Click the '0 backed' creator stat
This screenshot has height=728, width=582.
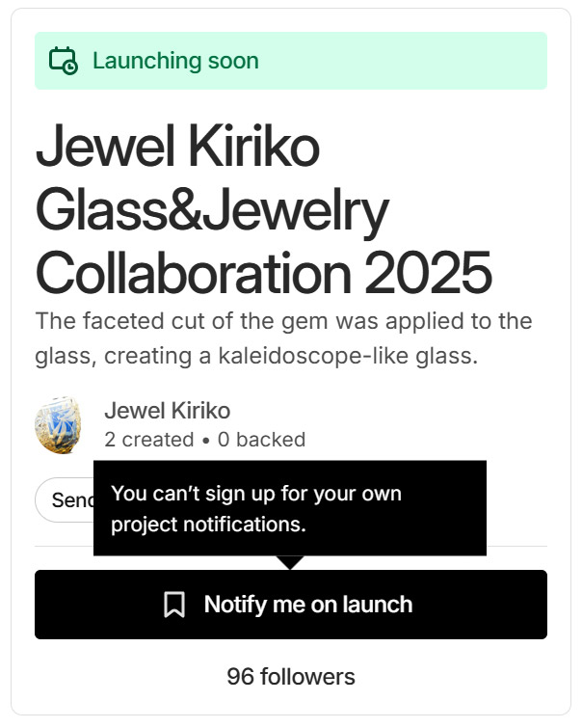pyautogui.click(x=262, y=440)
